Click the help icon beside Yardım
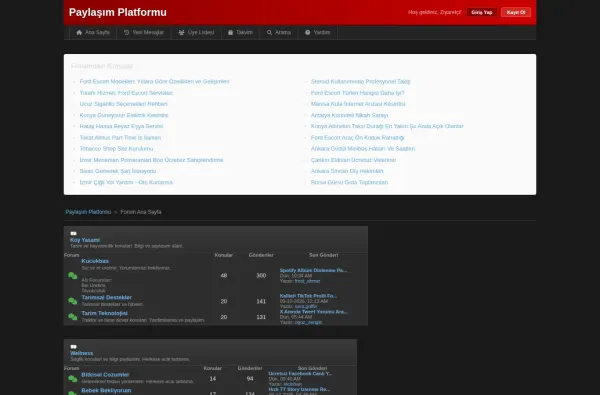This screenshot has width=600, height=395. pos(308,33)
